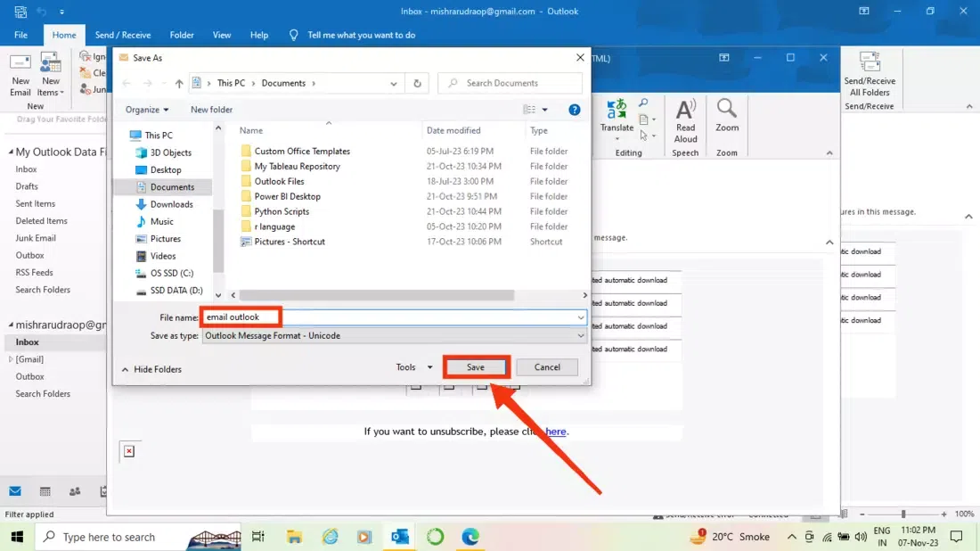This screenshot has width=980, height=551.
Task: Switch to the Calendar view icon
Action: pyautogui.click(x=45, y=491)
